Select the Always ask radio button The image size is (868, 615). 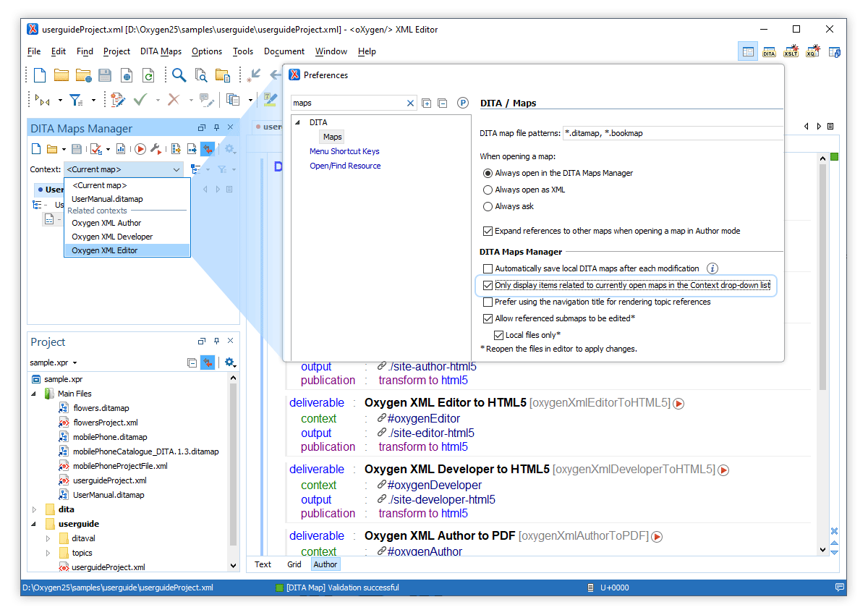coord(488,206)
